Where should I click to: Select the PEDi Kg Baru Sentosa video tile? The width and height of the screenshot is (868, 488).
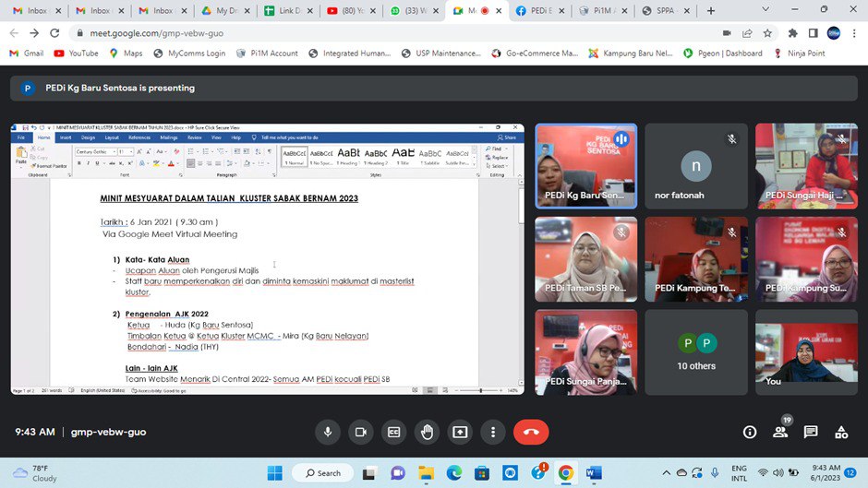point(586,166)
